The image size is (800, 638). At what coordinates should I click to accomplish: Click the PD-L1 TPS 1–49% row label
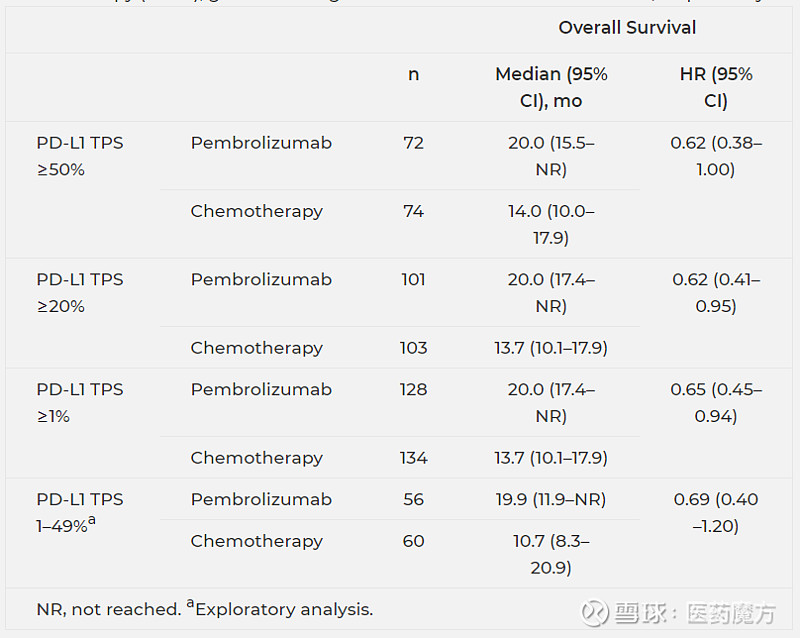80,512
